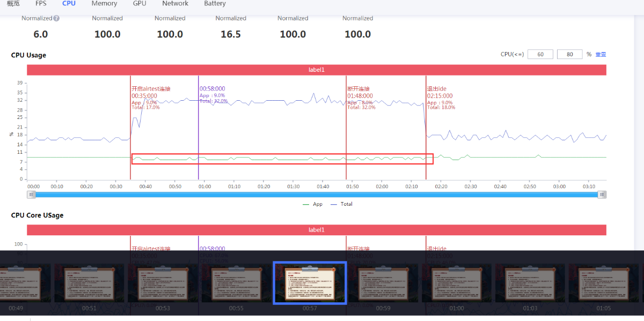Switch to the FPS tab

[41, 3]
